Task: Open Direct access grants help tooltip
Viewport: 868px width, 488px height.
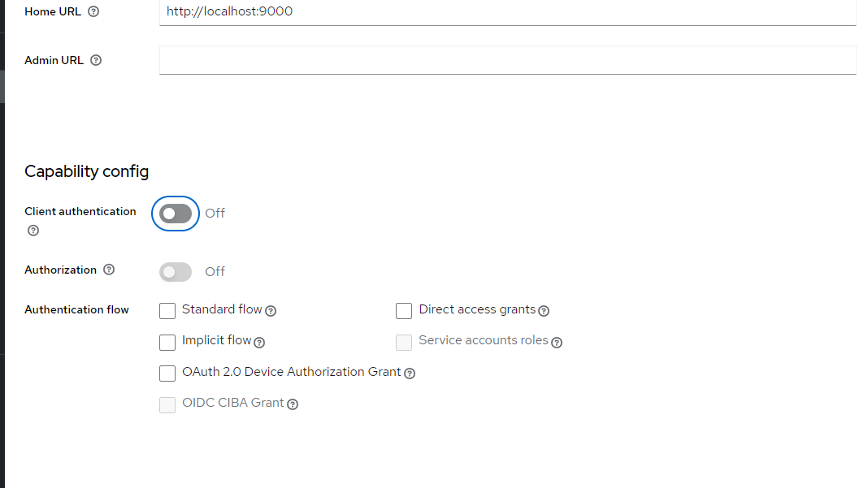Action: coord(543,310)
